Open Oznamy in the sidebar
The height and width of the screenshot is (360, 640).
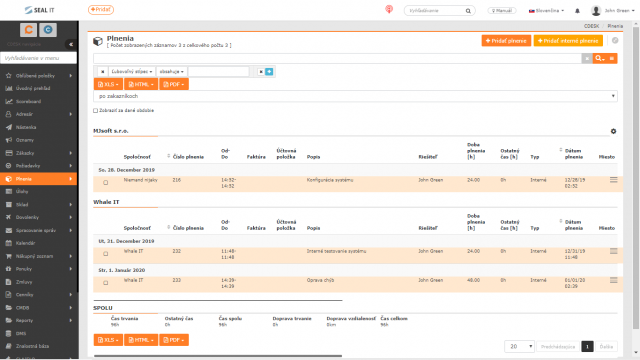point(24,140)
